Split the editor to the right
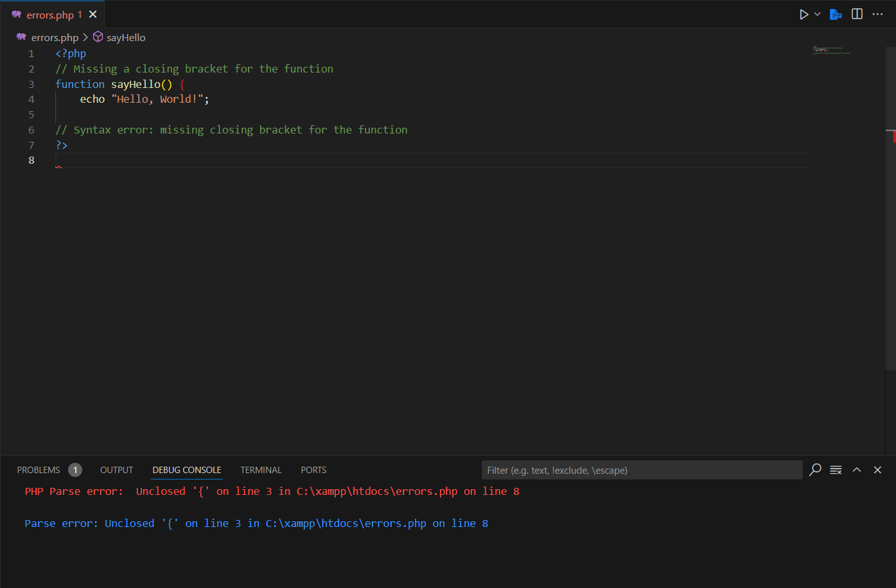The height and width of the screenshot is (588, 896). click(x=857, y=14)
